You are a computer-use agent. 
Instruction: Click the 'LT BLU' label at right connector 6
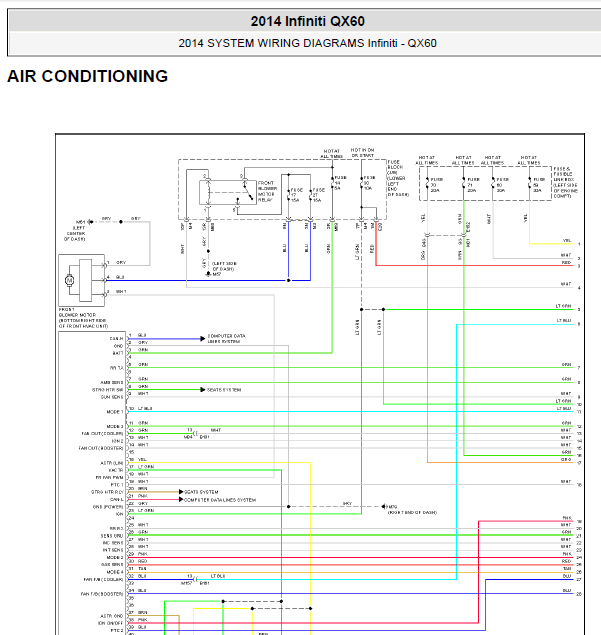point(564,320)
